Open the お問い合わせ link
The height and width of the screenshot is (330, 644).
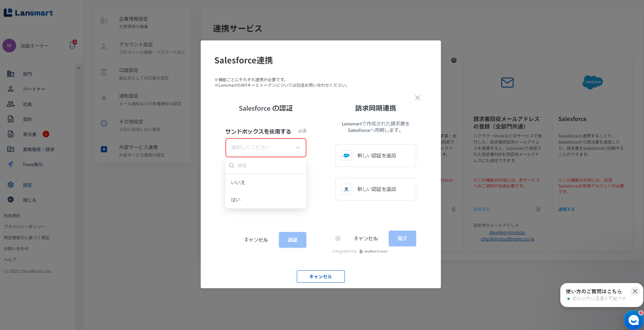(x=16, y=249)
